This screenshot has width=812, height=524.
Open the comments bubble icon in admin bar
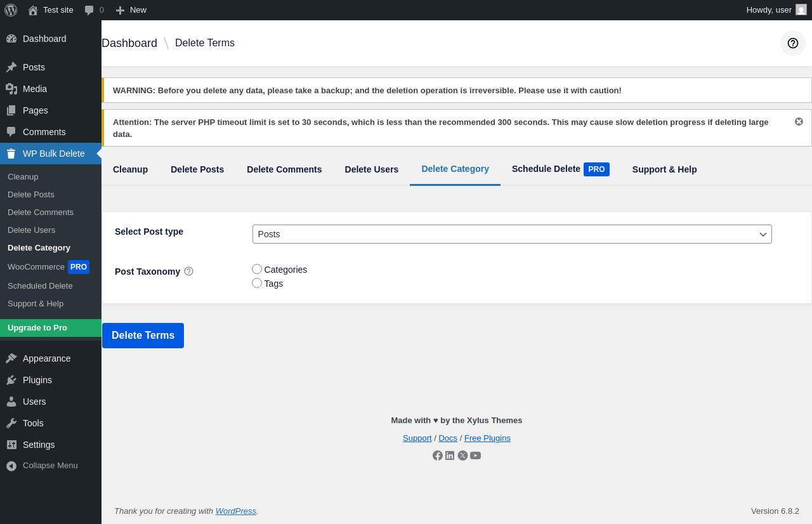[x=89, y=10]
